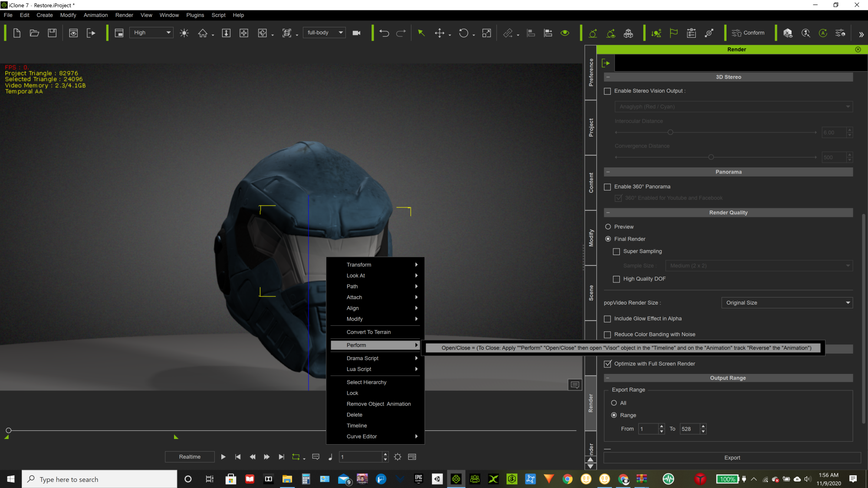Click the sun lighting icon in toolbar

pyautogui.click(x=184, y=33)
